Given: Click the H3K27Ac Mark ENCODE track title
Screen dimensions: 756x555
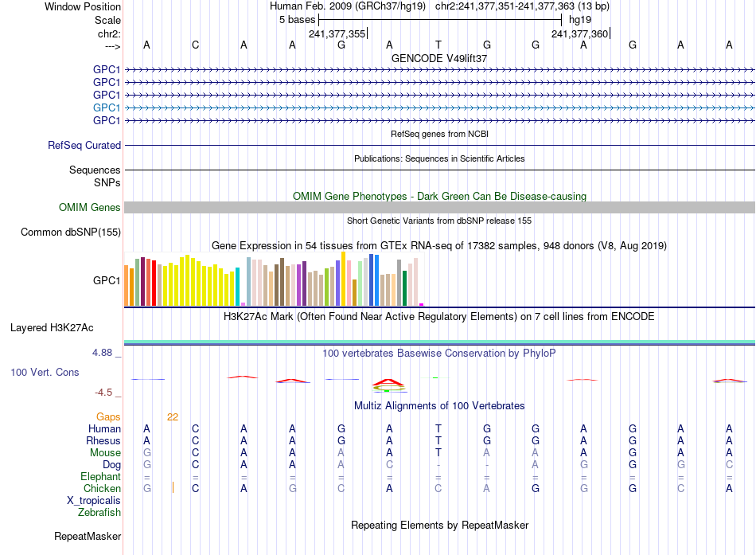Looking at the screenshot, I should coord(439,317).
